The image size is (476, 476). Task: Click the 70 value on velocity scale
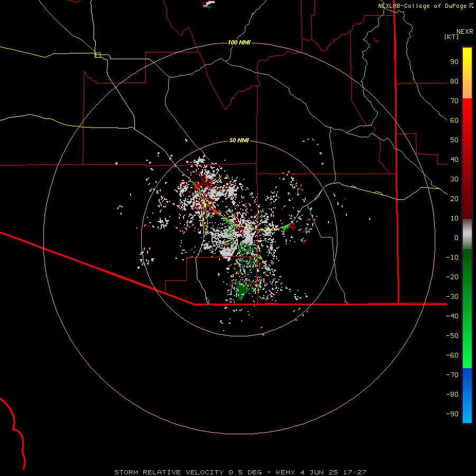tap(454, 101)
